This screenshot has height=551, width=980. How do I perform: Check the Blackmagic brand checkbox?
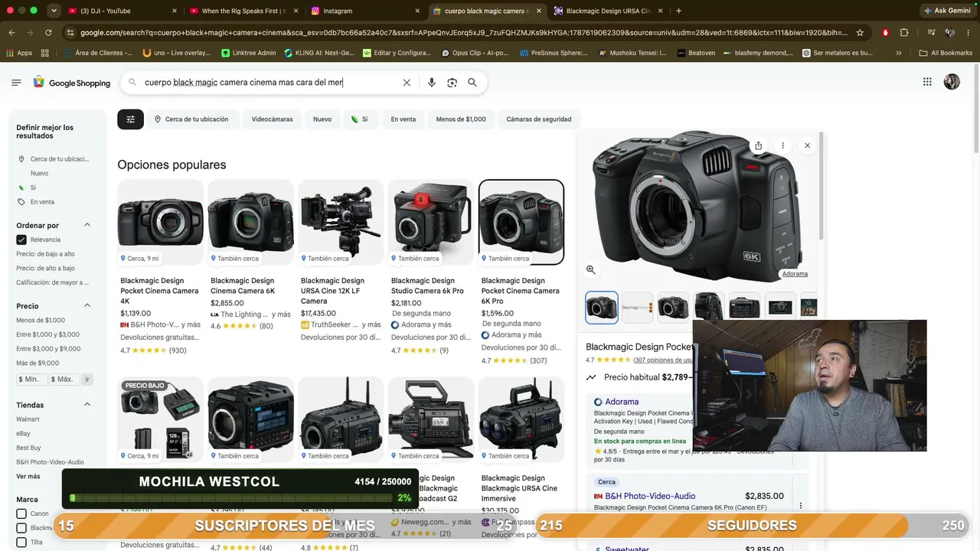pyautogui.click(x=21, y=528)
